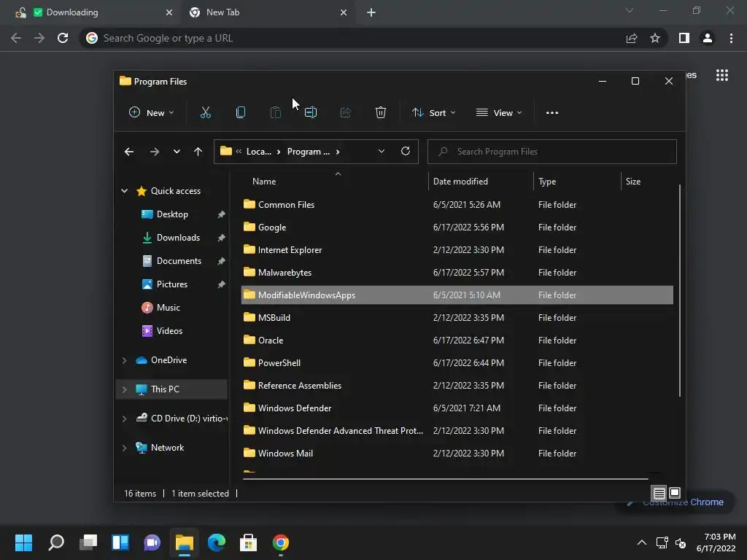Open recent locations dropdown arrow
Viewport: 747px width, 560px height.
177,152
